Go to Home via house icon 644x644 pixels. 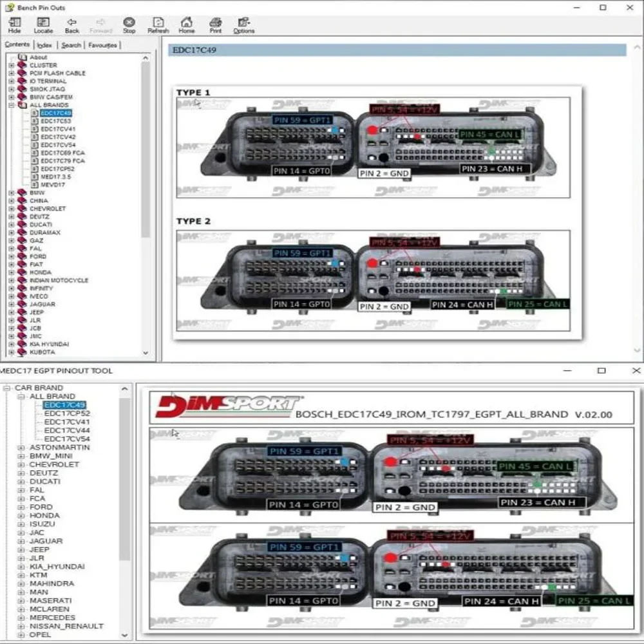pos(187,26)
